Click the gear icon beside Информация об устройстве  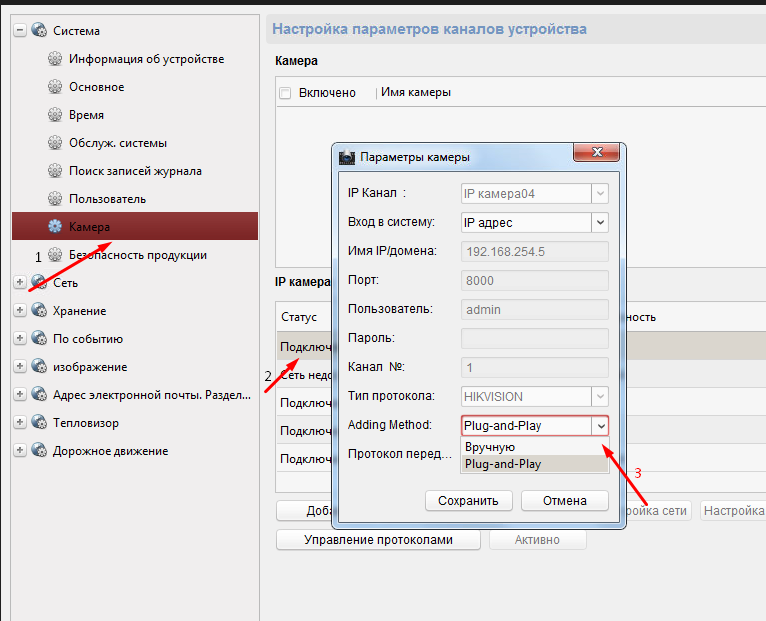click(x=55, y=59)
